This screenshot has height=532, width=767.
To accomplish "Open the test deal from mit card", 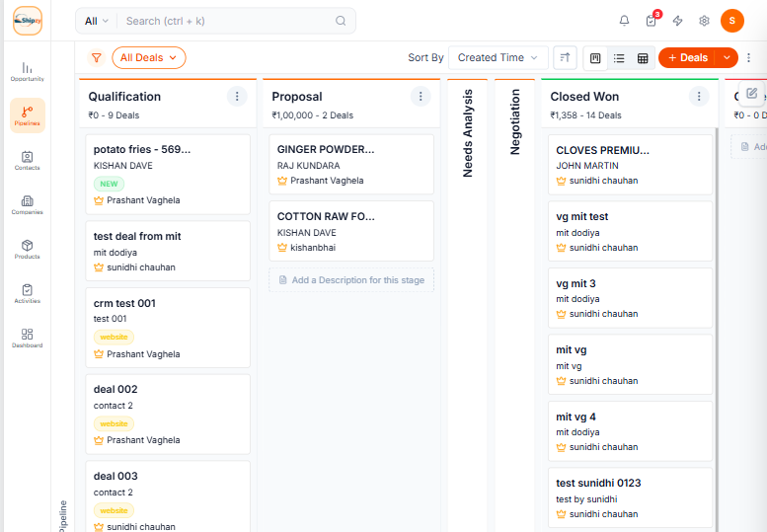I will [x=168, y=251].
